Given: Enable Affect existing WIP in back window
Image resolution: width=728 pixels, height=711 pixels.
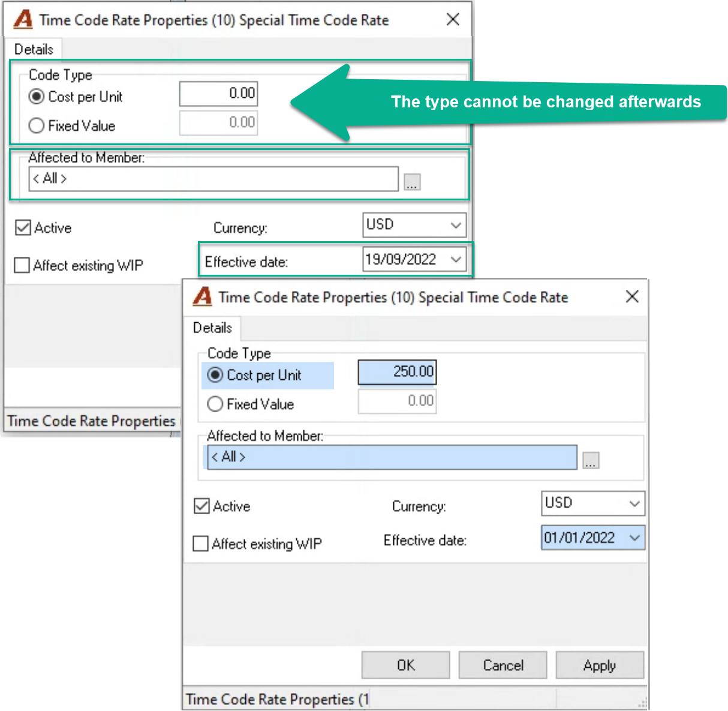Looking at the screenshot, I should point(22,265).
